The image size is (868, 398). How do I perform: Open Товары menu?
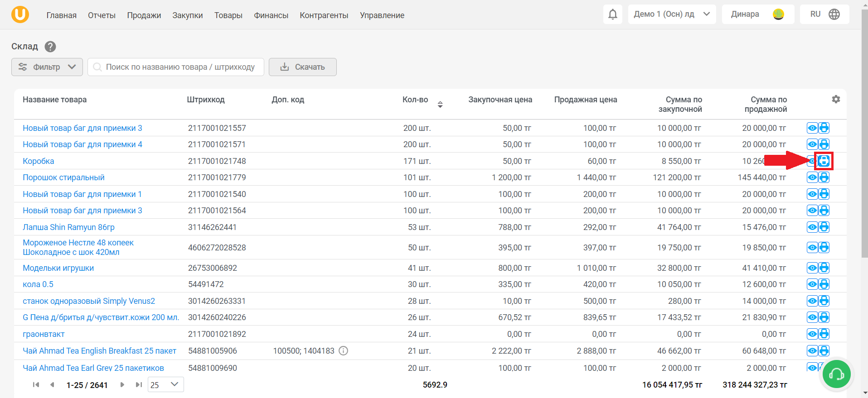click(228, 15)
